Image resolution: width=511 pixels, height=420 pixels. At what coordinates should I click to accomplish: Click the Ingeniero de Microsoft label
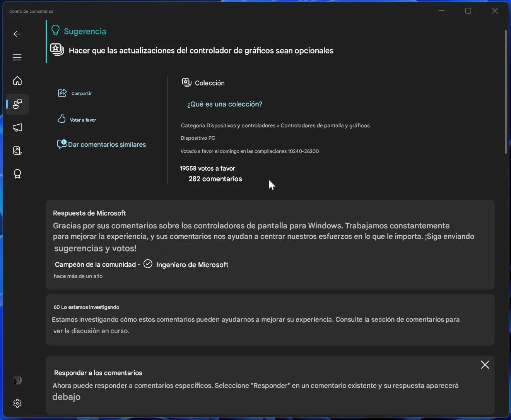click(192, 265)
